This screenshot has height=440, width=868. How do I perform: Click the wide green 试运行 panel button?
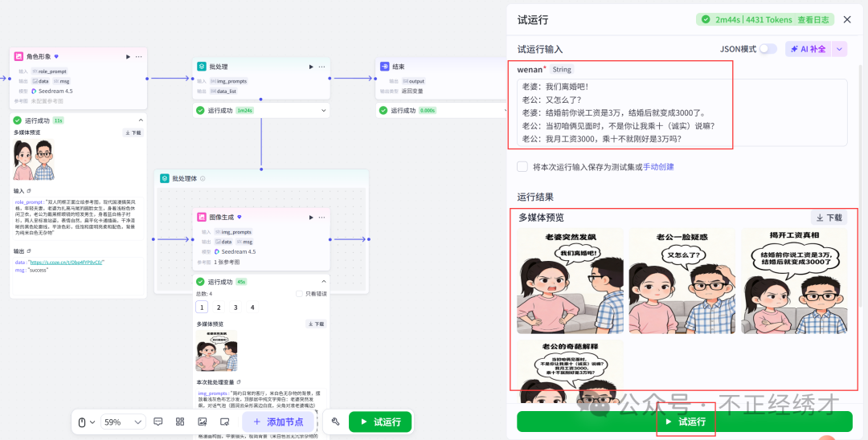pyautogui.click(x=685, y=422)
